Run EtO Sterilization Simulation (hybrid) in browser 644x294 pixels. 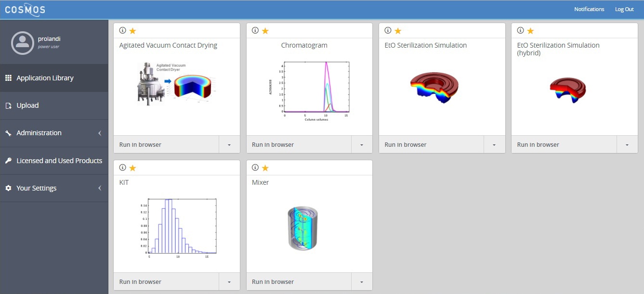pos(564,144)
